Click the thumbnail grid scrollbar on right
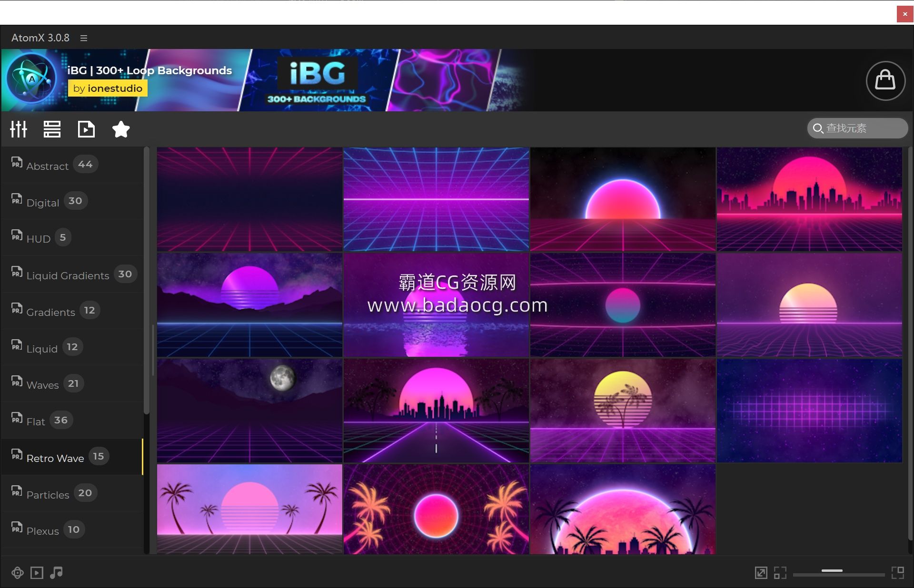 point(910,343)
